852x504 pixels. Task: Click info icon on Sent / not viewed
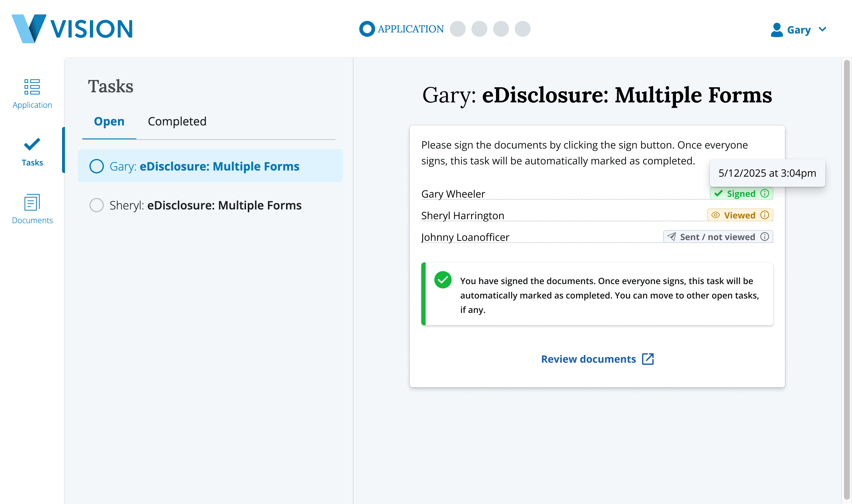[765, 236]
